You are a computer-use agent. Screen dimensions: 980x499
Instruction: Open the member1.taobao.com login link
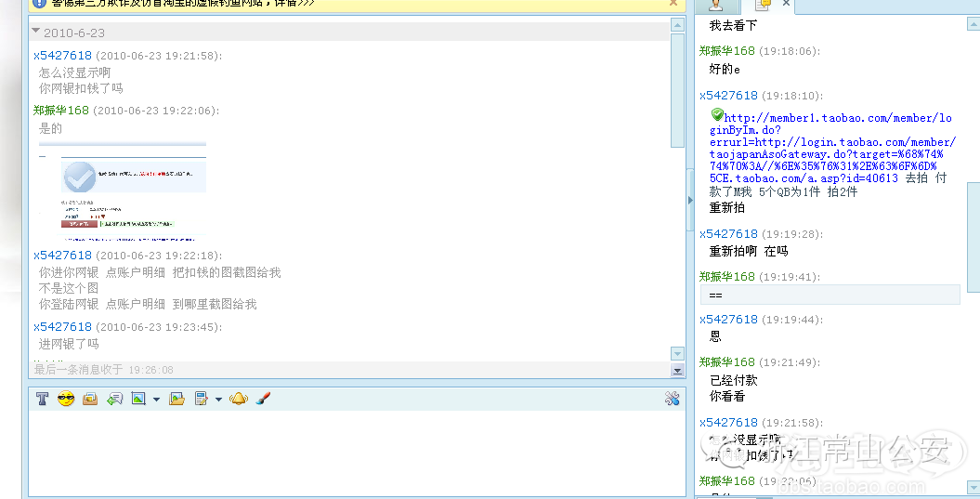click(830, 148)
